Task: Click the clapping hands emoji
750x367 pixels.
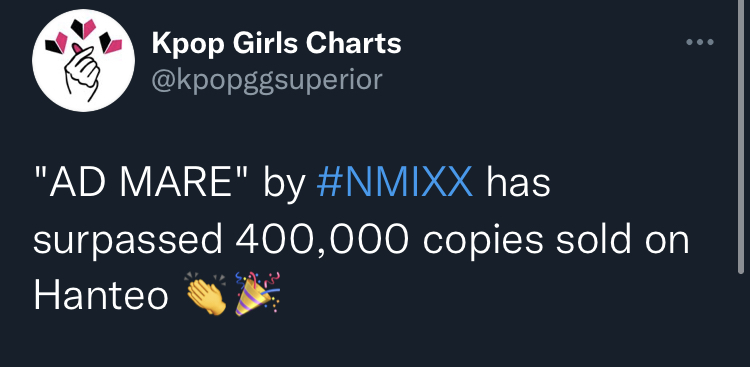Action: coord(206,294)
